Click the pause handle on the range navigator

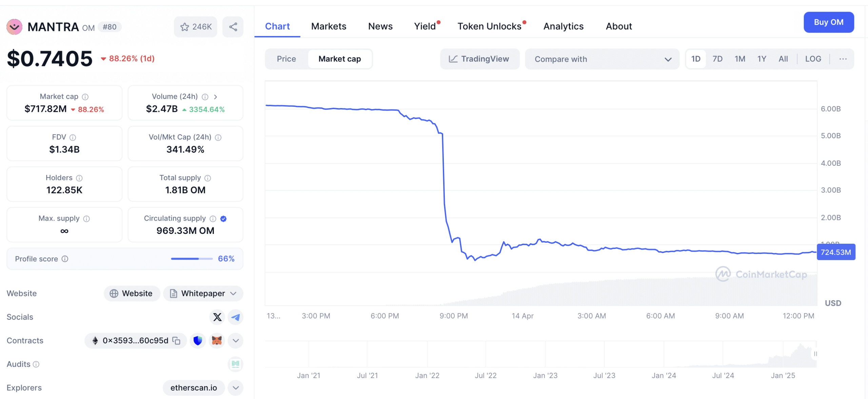[x=815, y=354]
